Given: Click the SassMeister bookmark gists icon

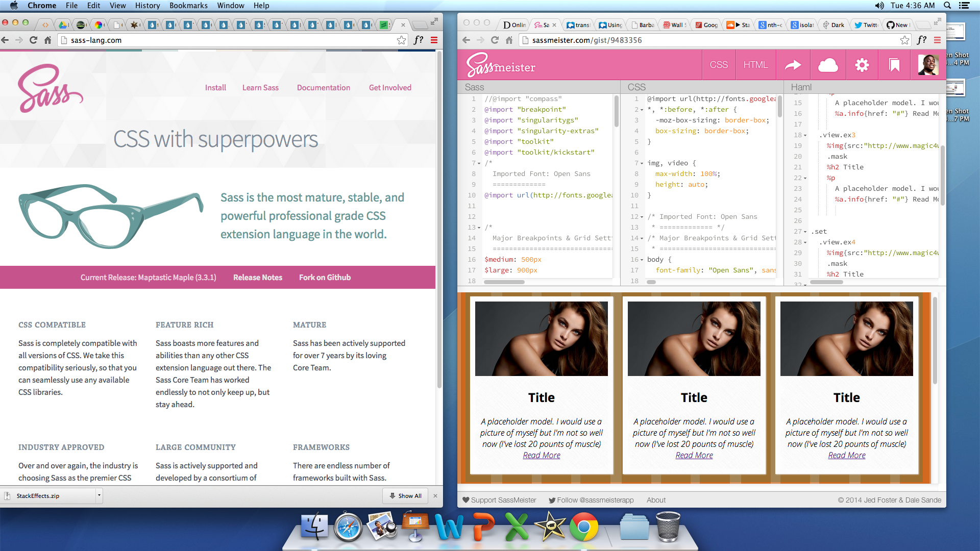Looking at the screenshot, I should (x=894, y=65).
